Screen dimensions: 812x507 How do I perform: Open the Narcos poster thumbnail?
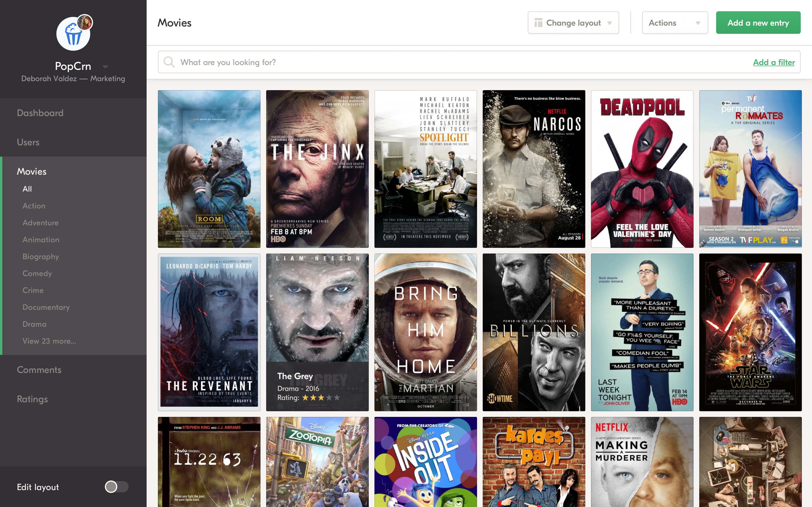pos(533,169)
